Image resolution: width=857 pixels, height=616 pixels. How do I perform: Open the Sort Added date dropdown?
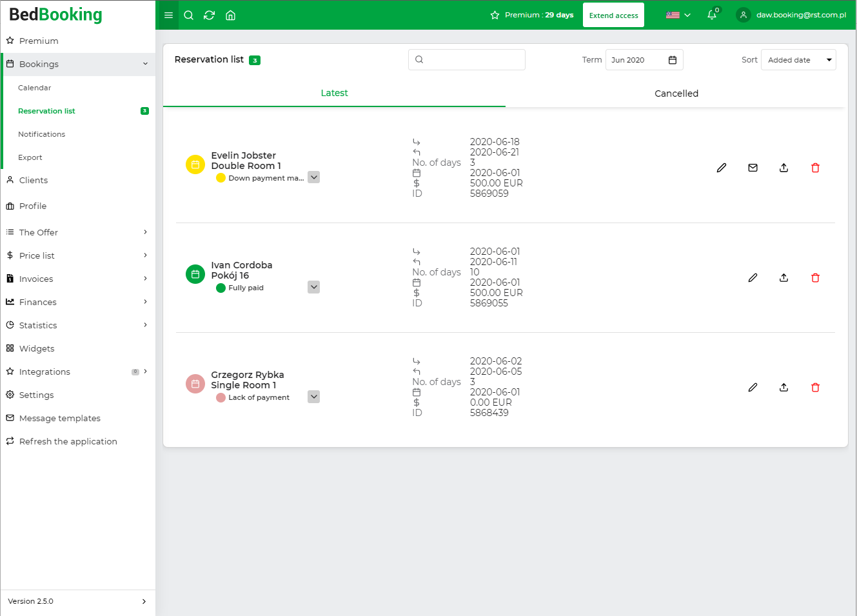(x=798, y=60)
